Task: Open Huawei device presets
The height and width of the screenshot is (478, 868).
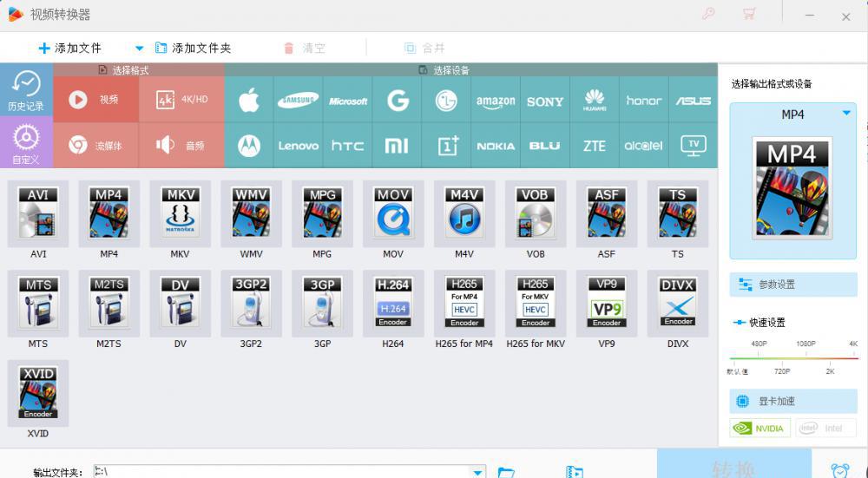Action: (595, 100)
